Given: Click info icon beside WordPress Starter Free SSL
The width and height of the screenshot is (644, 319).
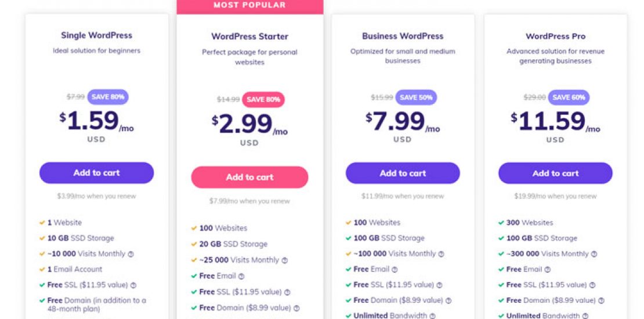Looking at the screenshot, I should tap(287, 292).
